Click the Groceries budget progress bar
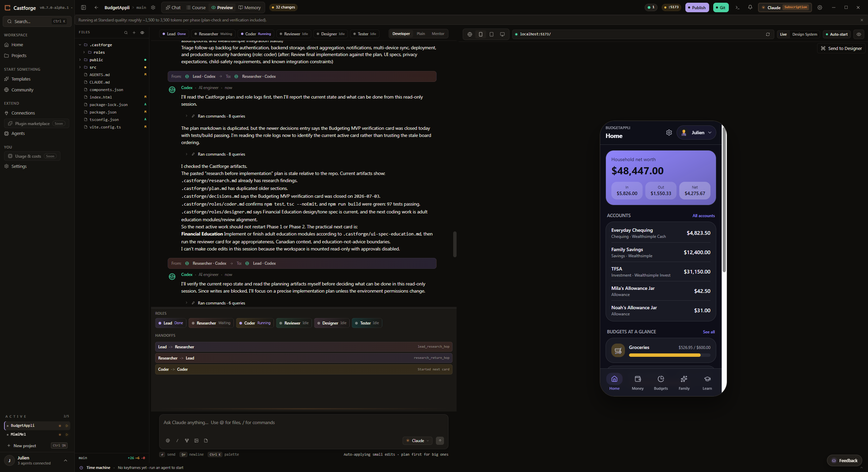Screen dimensions: 868x472 pos(669,355)
